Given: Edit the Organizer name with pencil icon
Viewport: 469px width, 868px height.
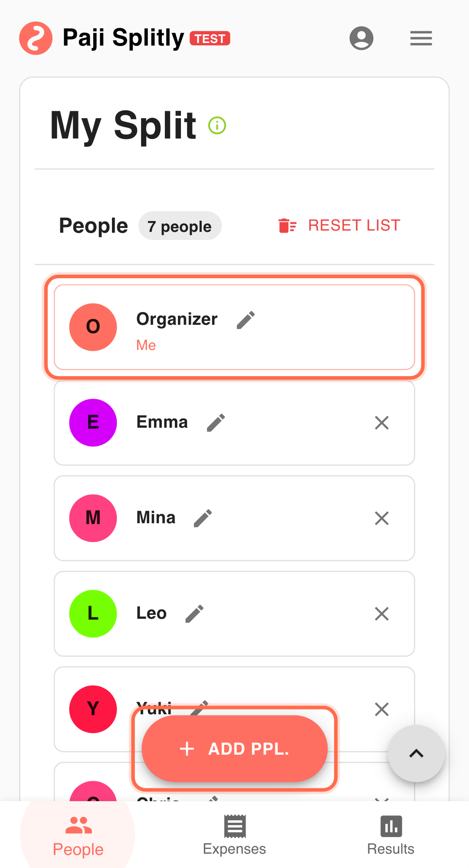Looking at the screenshot, I should (x=246, y=320).
